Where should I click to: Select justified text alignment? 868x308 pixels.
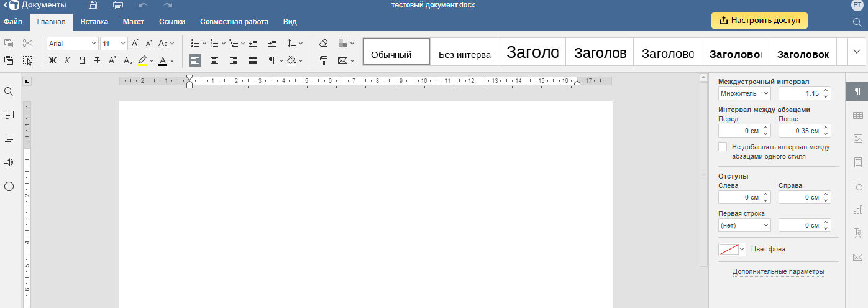[253, 60]
